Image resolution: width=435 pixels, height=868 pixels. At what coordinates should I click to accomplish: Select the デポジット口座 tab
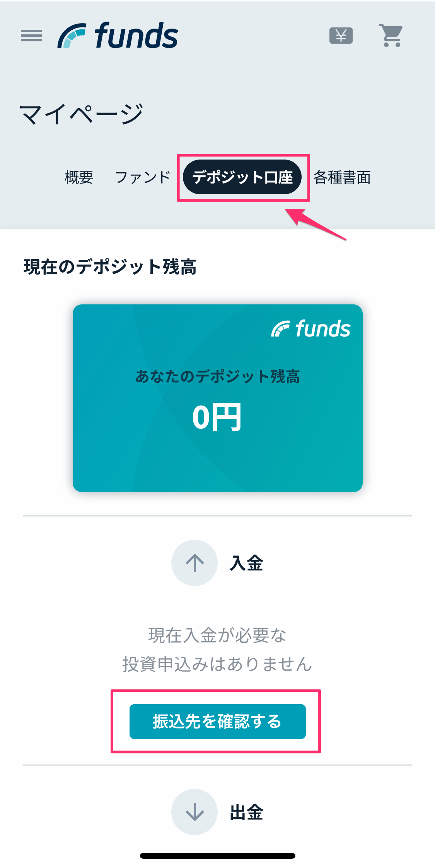point(242,177)
